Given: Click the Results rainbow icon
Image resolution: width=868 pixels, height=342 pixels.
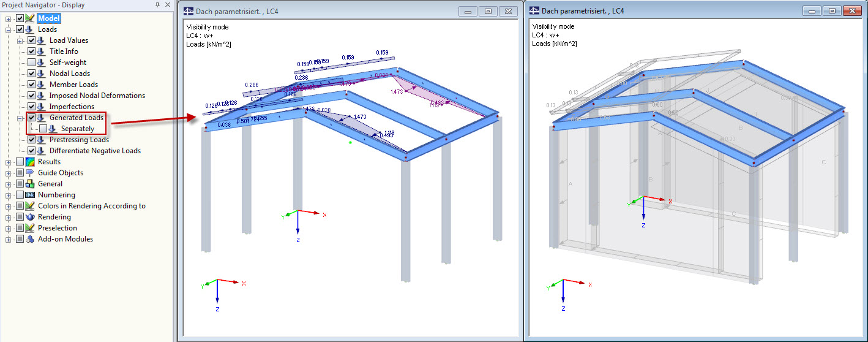Looking at the screenshot, I should coord(30,162).
